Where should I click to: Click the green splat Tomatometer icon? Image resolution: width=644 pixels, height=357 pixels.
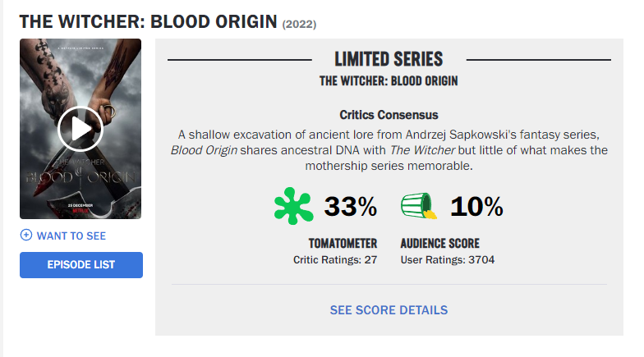coord(294,207)
